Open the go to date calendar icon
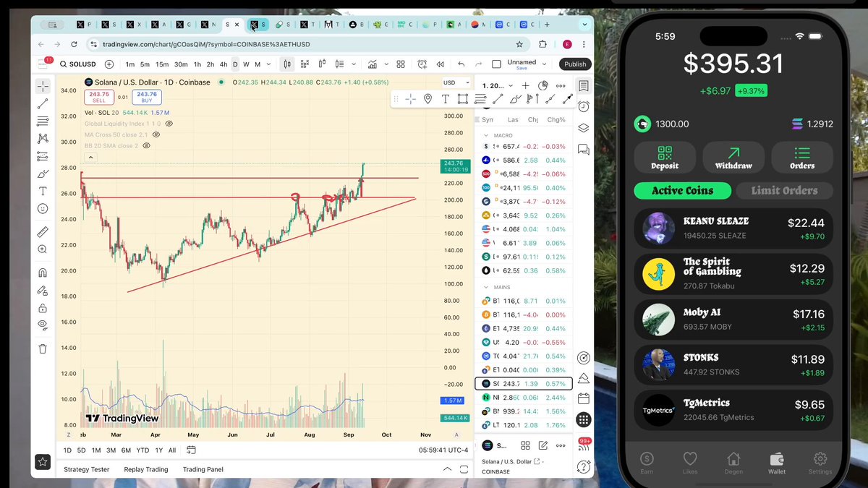 coord(191,450)
